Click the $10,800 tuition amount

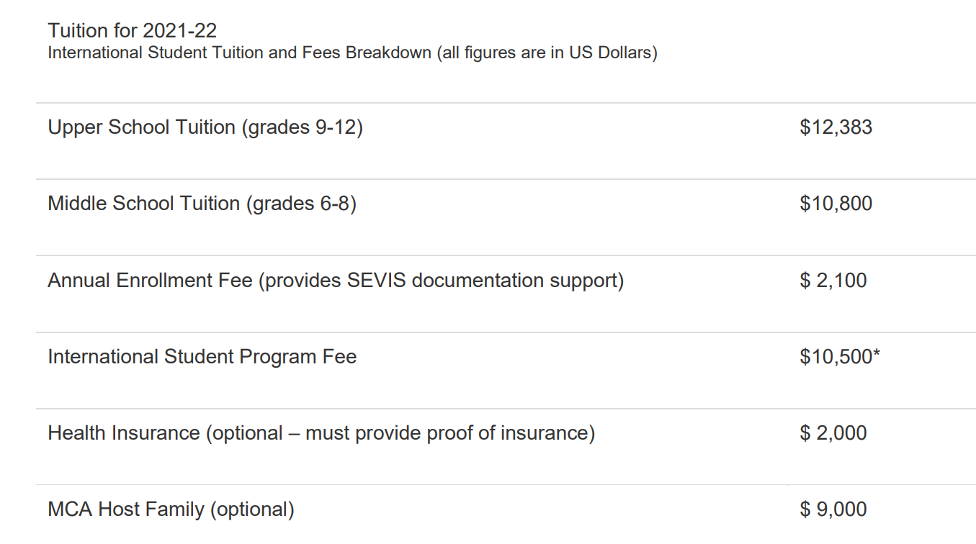click(836, 204)
